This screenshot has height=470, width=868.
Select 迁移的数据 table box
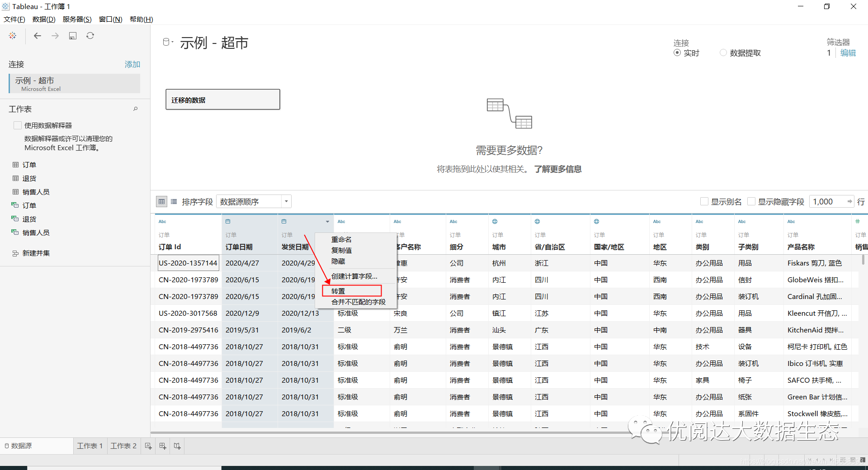pyautogui.click(x=223, y=100)
